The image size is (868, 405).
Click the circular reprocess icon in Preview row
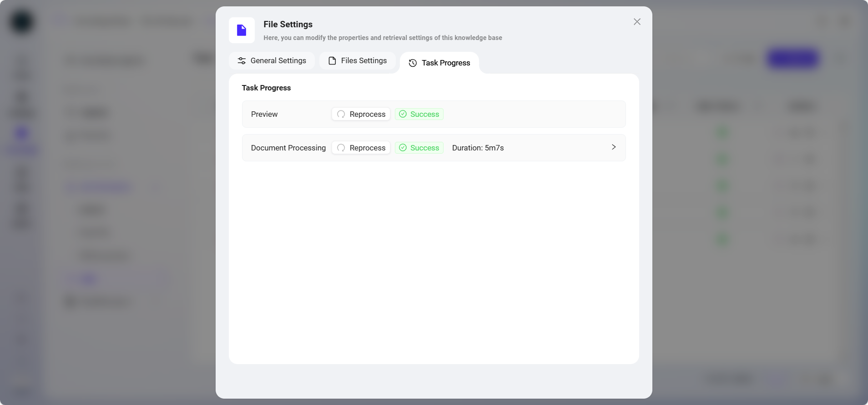pyautogui.click(x=341, y=115)
